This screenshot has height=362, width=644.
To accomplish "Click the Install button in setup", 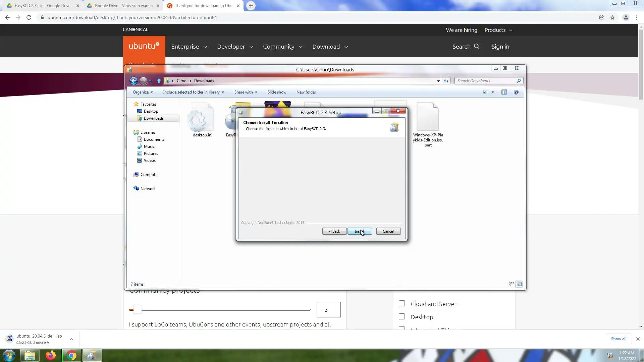I will 359,231.
